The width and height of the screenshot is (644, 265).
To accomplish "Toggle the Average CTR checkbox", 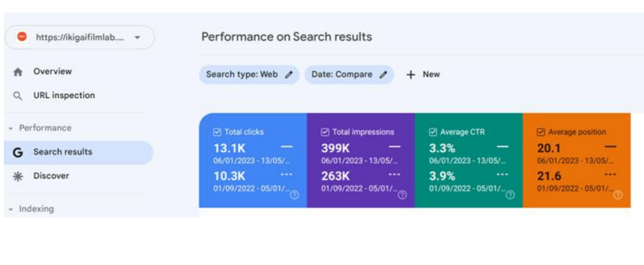I will coord(433,132).
